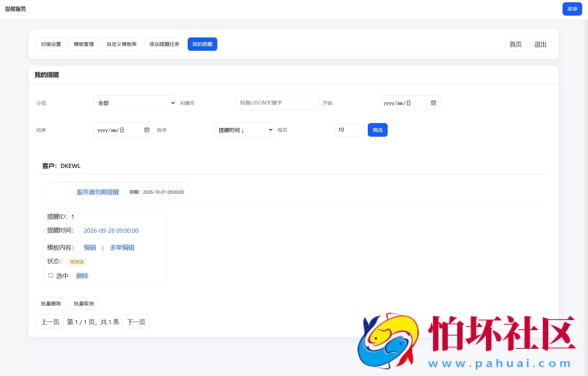Click the reminder time link 2026-09-28 09:00:00
The width and height of the screenshot is (588, 376).
[x=111, y=230]
